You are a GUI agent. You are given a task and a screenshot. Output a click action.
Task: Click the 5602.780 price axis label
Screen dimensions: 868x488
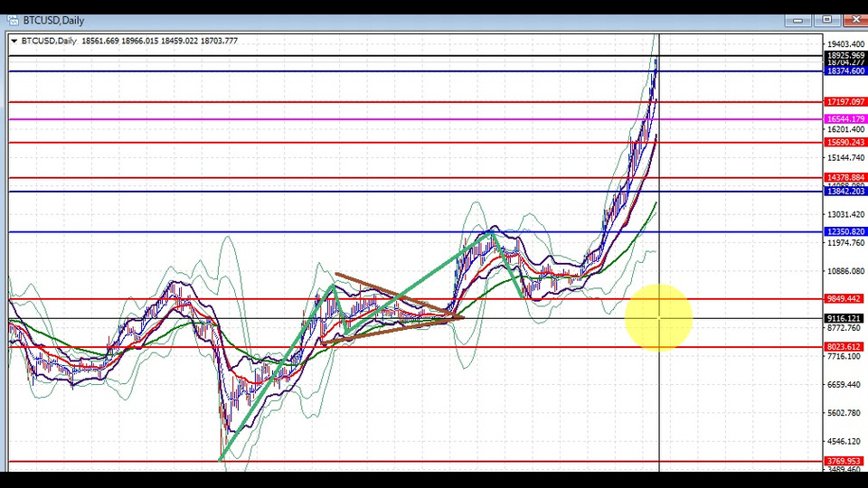pos(844,413)
